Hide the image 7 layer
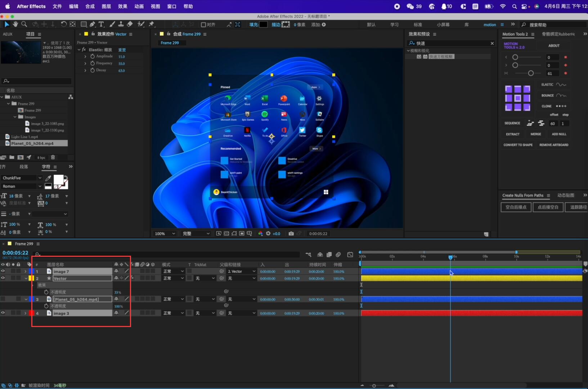This screenshot has height=389, width=588. 3,271
